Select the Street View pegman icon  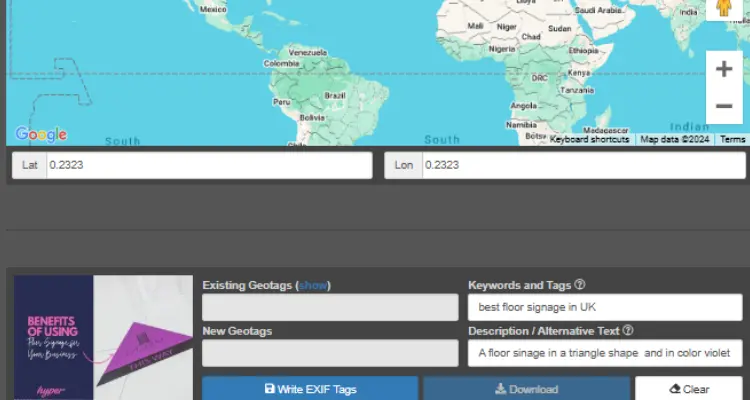724,9
